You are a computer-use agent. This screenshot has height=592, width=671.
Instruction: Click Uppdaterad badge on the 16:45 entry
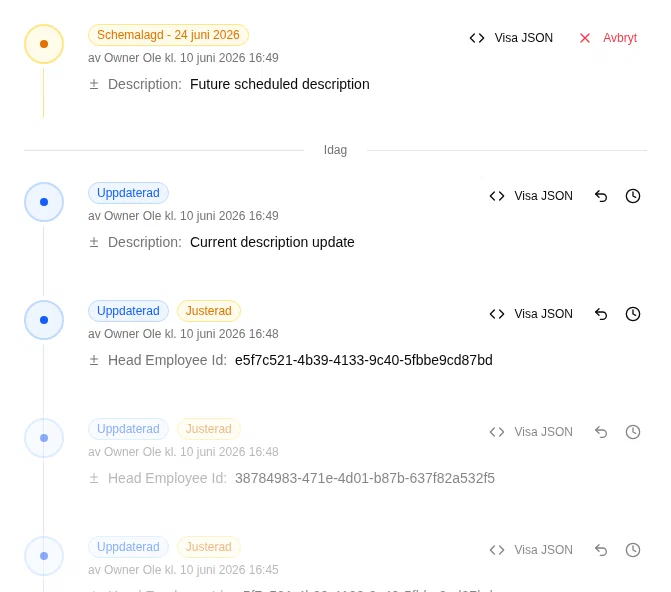point(128,547)
